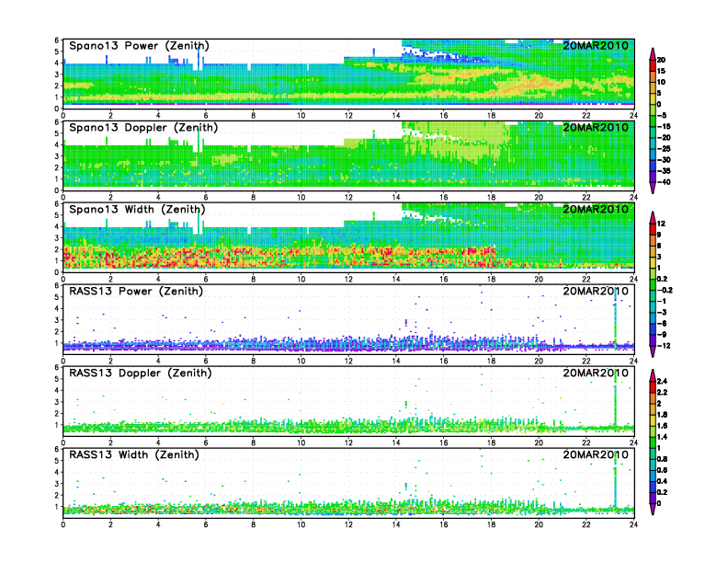Click the '1.8' label on the bottom colorbar
The width and height of the screenshot is (728, 563).
click(662, 415)
